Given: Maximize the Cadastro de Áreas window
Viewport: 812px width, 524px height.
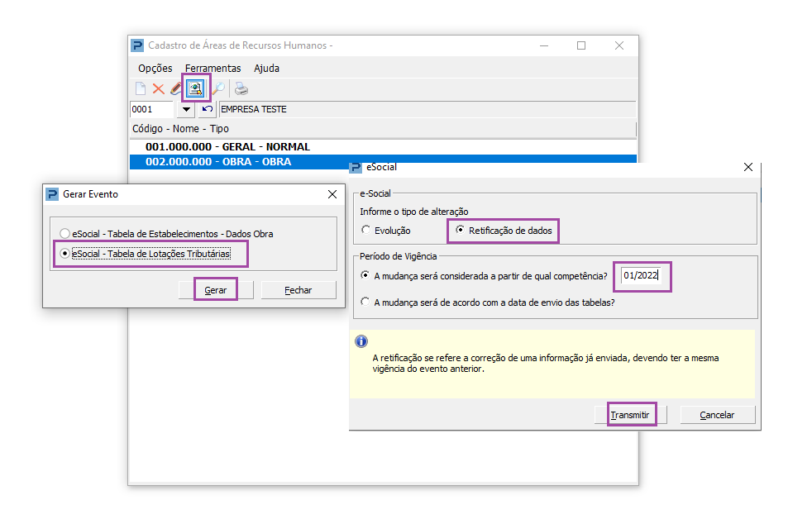Looking at the screenshot, I should tap(581, 45).
